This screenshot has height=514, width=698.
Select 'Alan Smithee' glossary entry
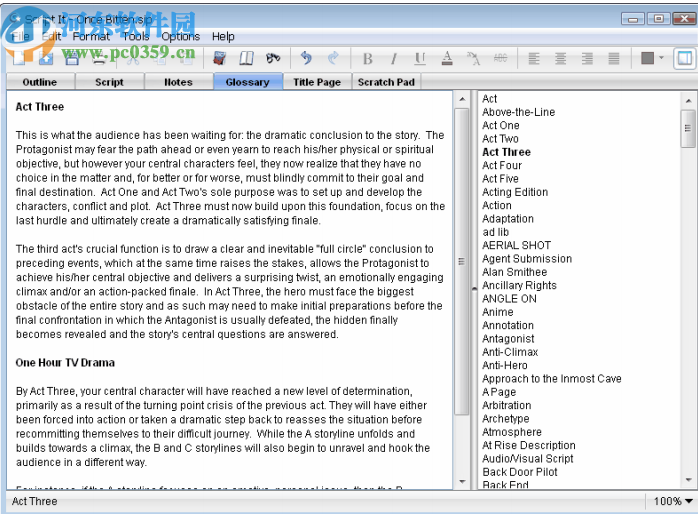click(515, 272)
